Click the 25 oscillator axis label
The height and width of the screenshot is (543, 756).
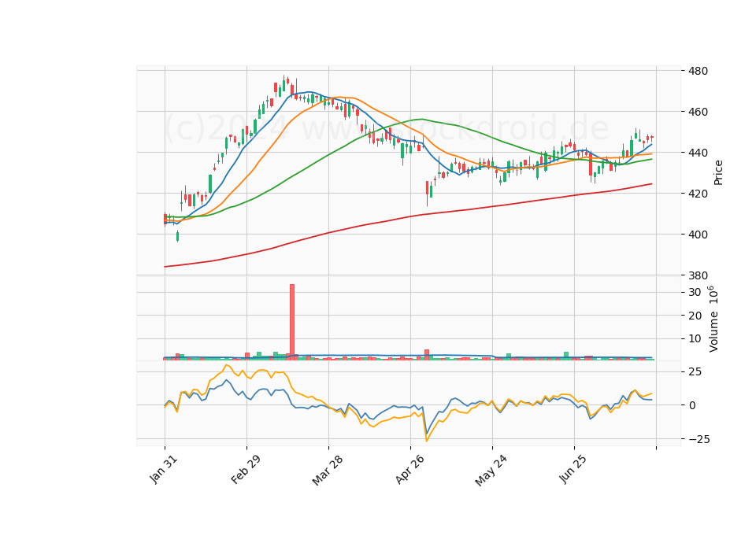point(695,372)
